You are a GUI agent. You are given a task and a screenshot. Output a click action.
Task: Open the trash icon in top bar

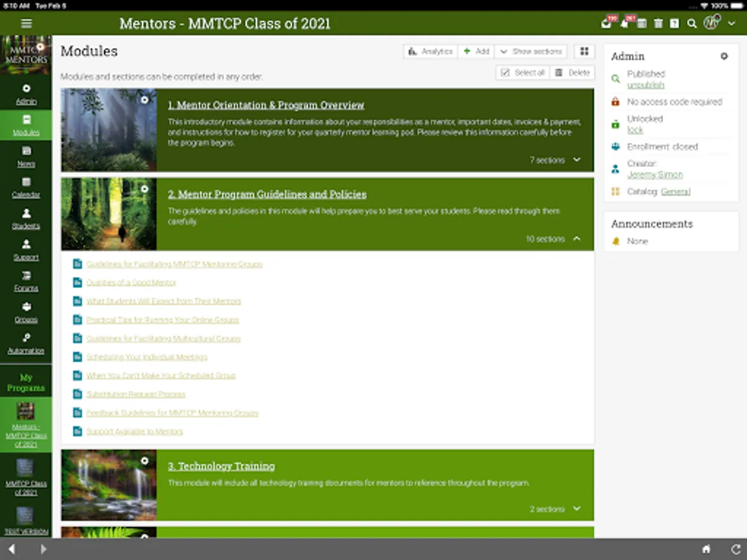658,24
